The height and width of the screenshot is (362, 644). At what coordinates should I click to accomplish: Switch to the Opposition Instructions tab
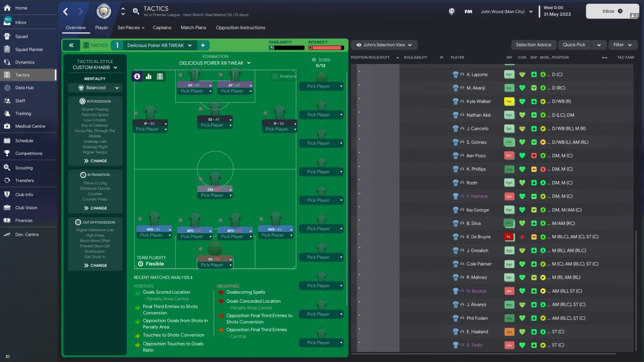[x=240, y=28]
